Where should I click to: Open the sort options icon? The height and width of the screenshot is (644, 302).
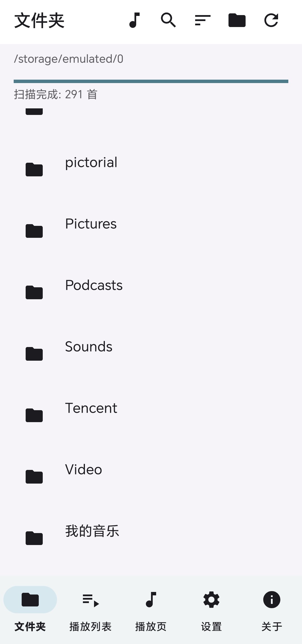pyautogui.click(x=203, y=20)
